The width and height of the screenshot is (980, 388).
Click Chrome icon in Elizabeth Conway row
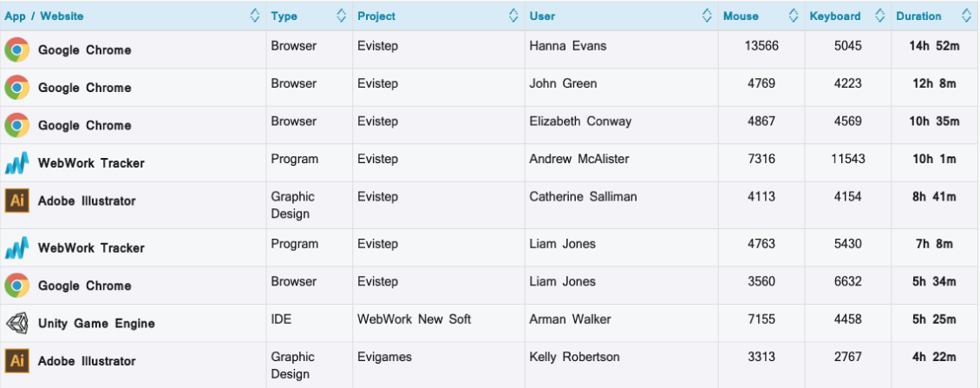[16, 125]
